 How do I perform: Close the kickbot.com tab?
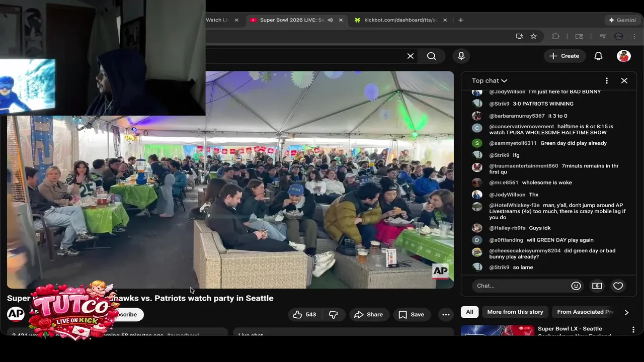[x=445, y=20]
